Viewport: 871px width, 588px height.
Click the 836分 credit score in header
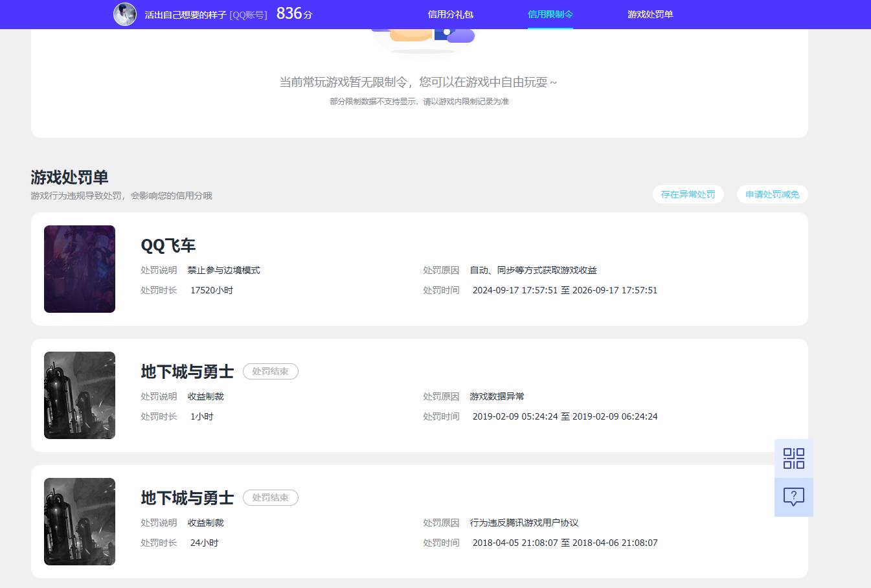tap(294, 14)
